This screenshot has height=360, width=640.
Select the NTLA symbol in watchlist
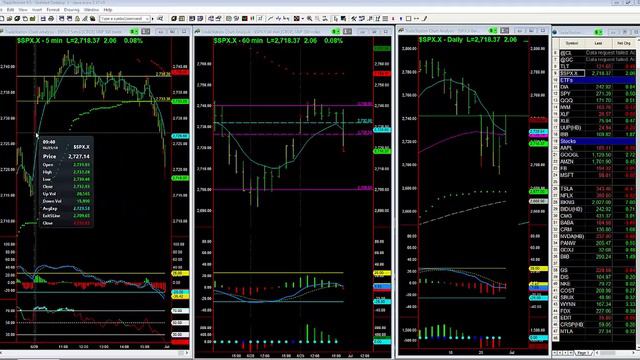567,331
